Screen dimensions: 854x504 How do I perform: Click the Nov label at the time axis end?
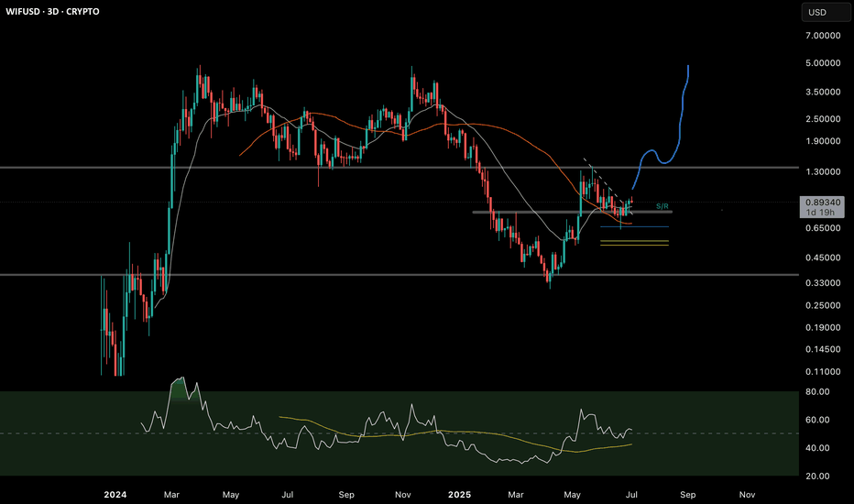tap(747, 495)
